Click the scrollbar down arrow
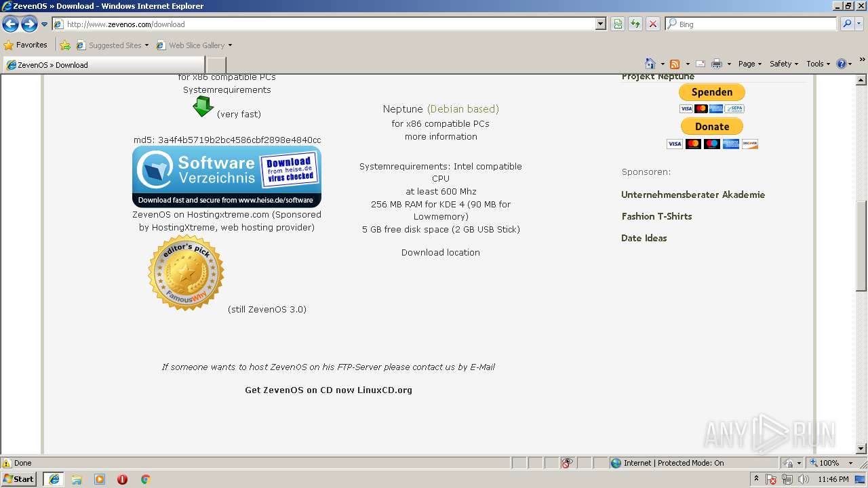This screenshot has width=868, height=488. (x=861, y=449)
